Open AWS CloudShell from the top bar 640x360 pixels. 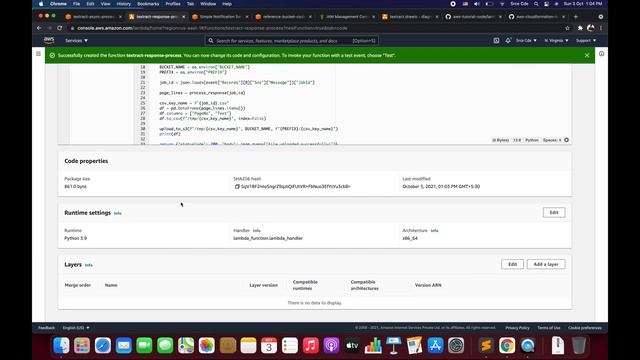click(496, 40)
